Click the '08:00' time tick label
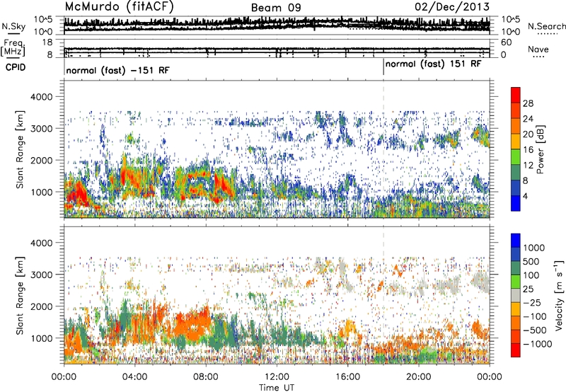566x392 pixels. (205, 377)
